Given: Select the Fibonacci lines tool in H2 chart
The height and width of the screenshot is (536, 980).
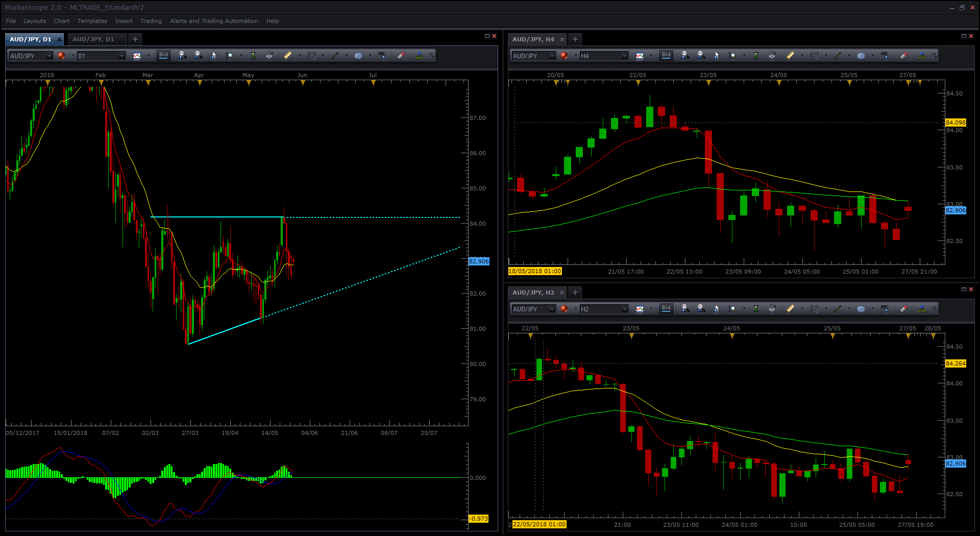Looking at the screenshot, I should (815, 309).
